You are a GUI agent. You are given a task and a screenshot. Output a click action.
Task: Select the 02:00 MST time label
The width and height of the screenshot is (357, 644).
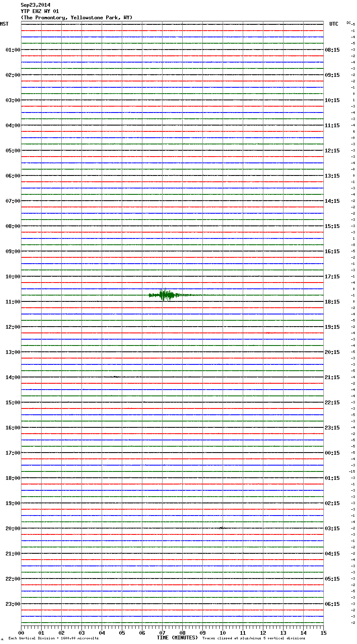pyautogui.click(x=13, y=75)
